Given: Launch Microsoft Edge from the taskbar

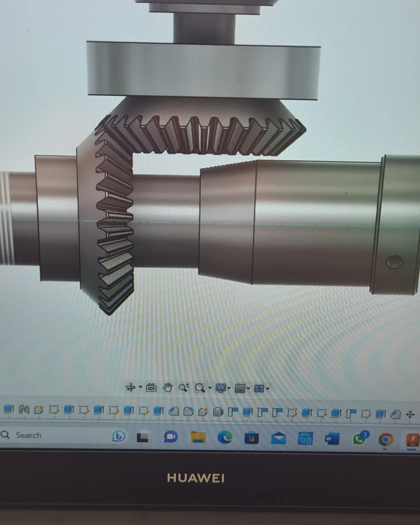Looking at the screenshot, I should coord(225,437).
